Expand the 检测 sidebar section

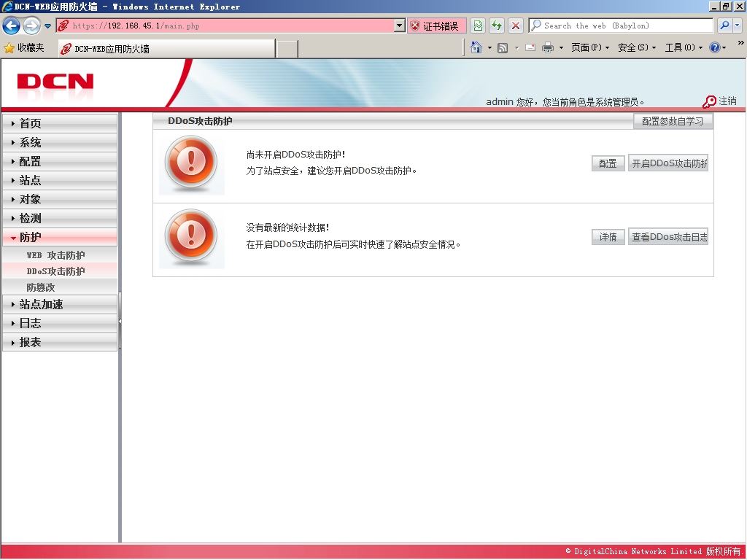(60, 219)
